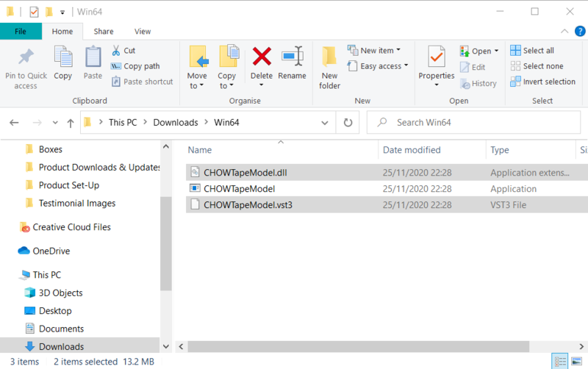Click This PC in the address bar
Image resolution: width=588 pixels, height=369 pixels.
tap(123, 123)
